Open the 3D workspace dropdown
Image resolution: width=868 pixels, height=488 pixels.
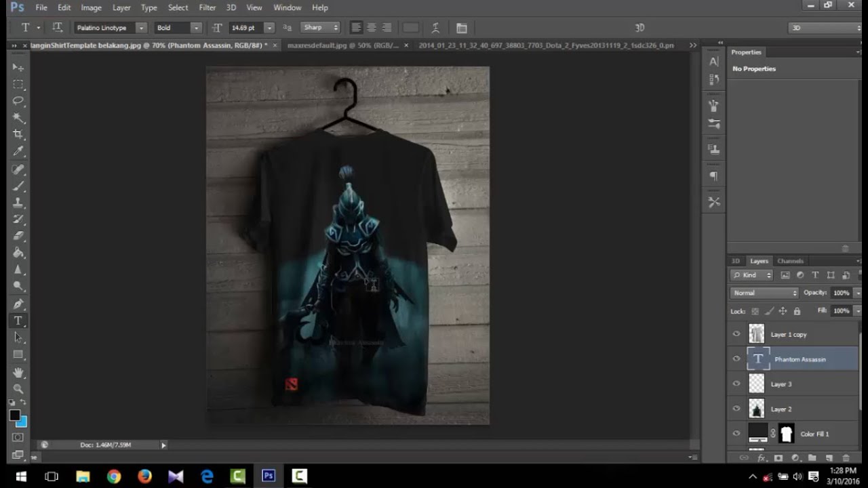pos(825,28)
